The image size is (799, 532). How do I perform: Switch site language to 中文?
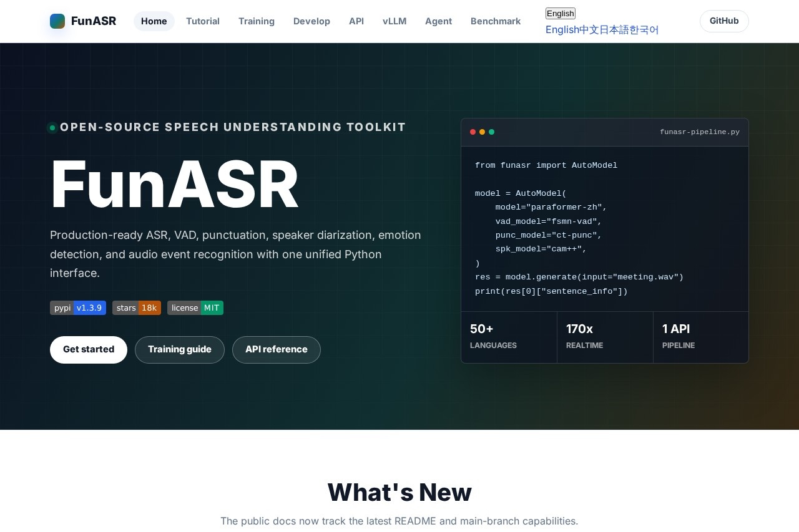(589, 30)
